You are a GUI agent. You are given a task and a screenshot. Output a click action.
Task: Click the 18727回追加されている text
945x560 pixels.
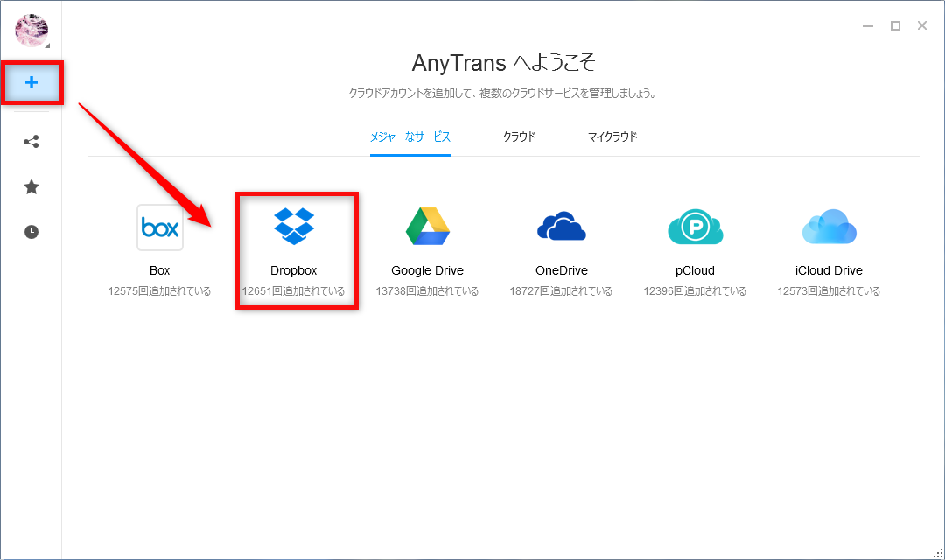pyautogui.click(x=561, y=291)
